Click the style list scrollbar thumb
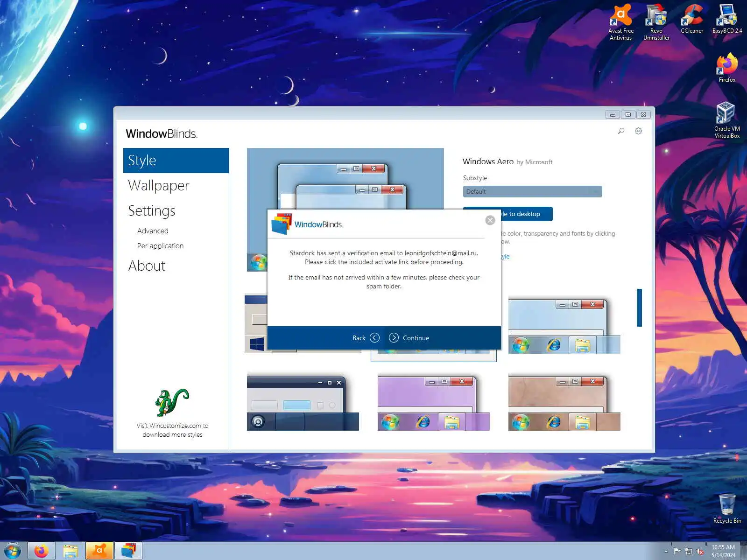747x560 pixels. pyautogui.click(x=640, y=308)
